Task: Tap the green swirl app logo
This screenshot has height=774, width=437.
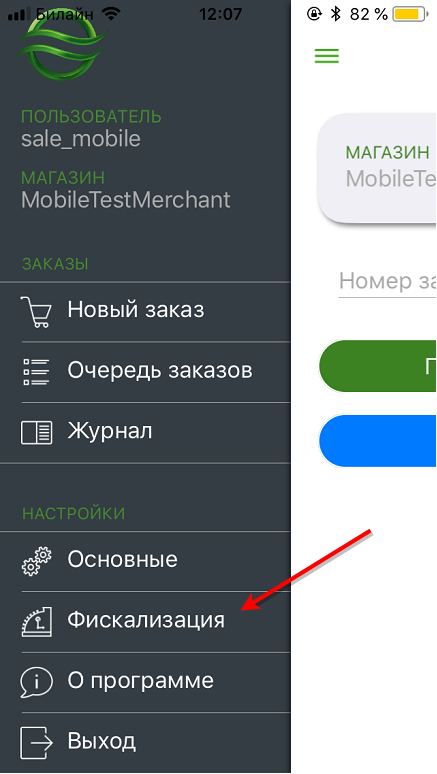Action: [x=62, y=44]
